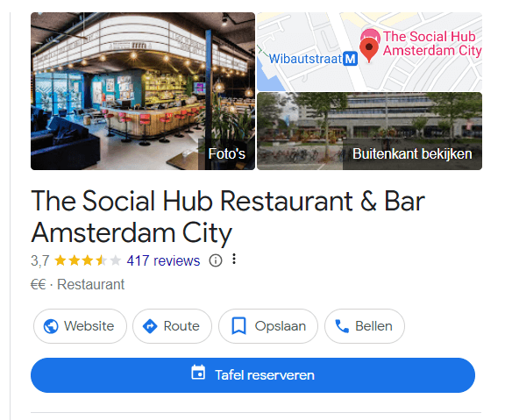Click the restaurant title heading
Screen dimensions: 512x420
click(228, 217)
